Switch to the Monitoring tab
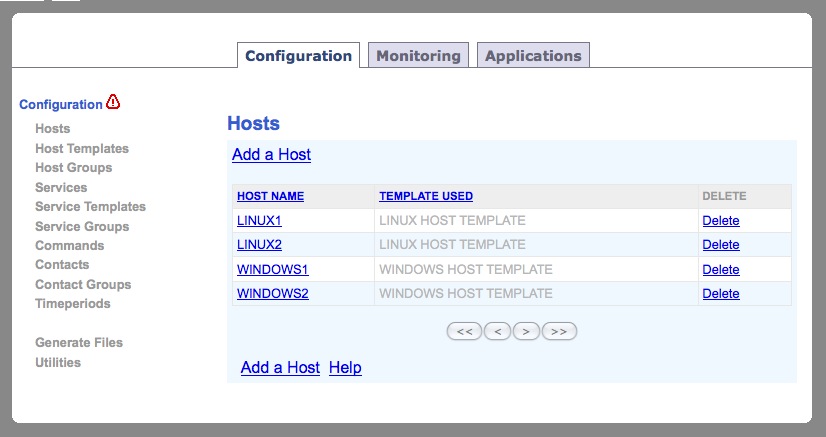The height and width of the screenshot is (437, 826). pyautogui.click(x=418, y=55)
